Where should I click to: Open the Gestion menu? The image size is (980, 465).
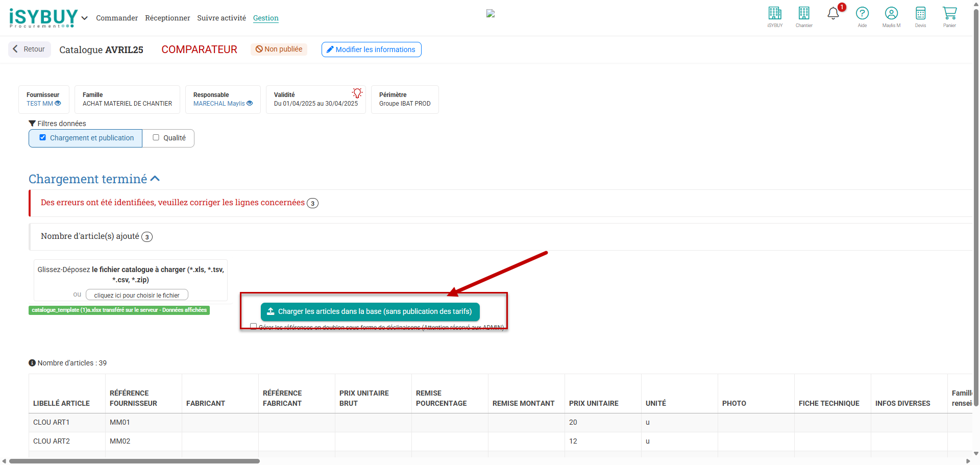tap(266, 18)
